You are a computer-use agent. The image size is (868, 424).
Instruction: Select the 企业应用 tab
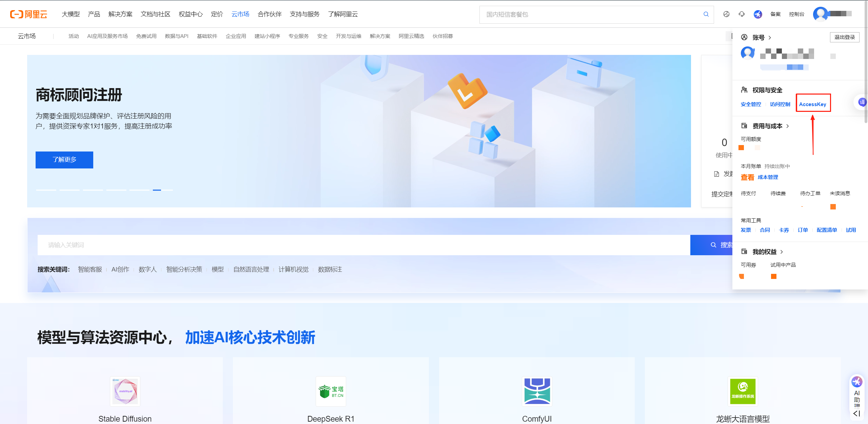pos(236,36)
